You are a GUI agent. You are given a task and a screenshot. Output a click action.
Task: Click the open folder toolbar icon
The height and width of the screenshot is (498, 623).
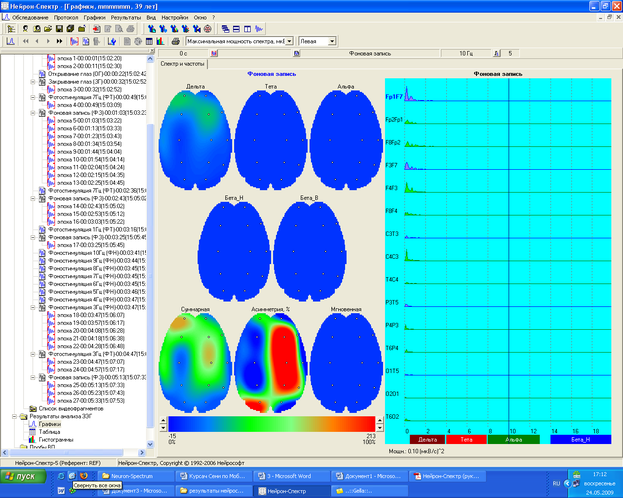tap(48, 29)
